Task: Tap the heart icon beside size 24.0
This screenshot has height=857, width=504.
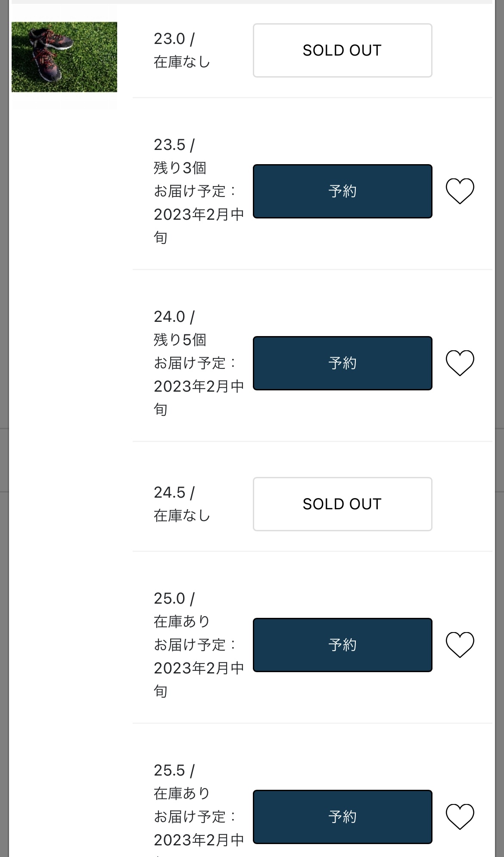Action: click(460, 363)
